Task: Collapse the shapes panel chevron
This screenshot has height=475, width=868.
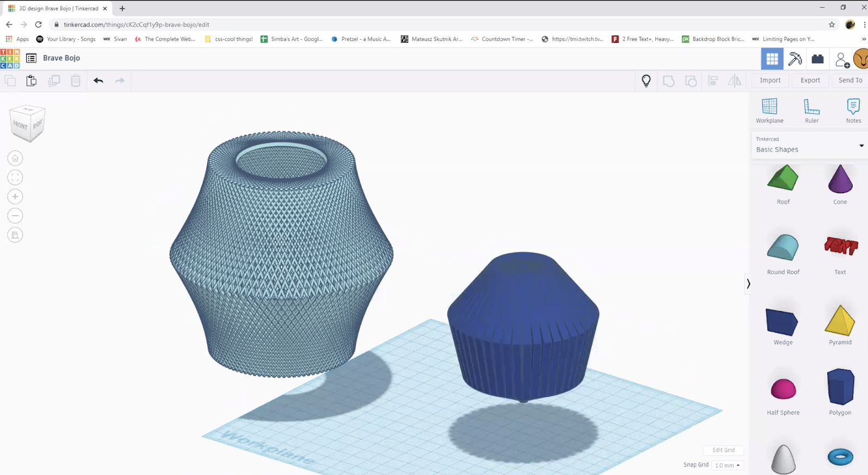Action: [748, 283]
